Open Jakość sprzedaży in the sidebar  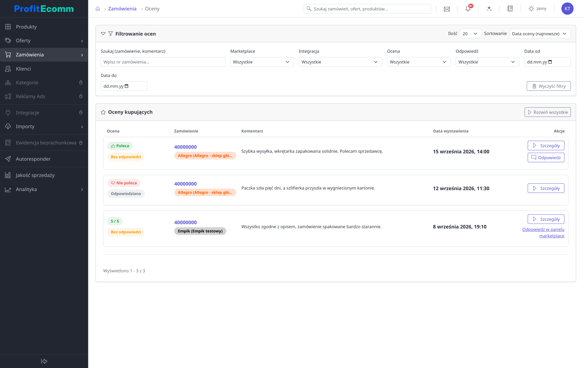(x=44, y=175)
